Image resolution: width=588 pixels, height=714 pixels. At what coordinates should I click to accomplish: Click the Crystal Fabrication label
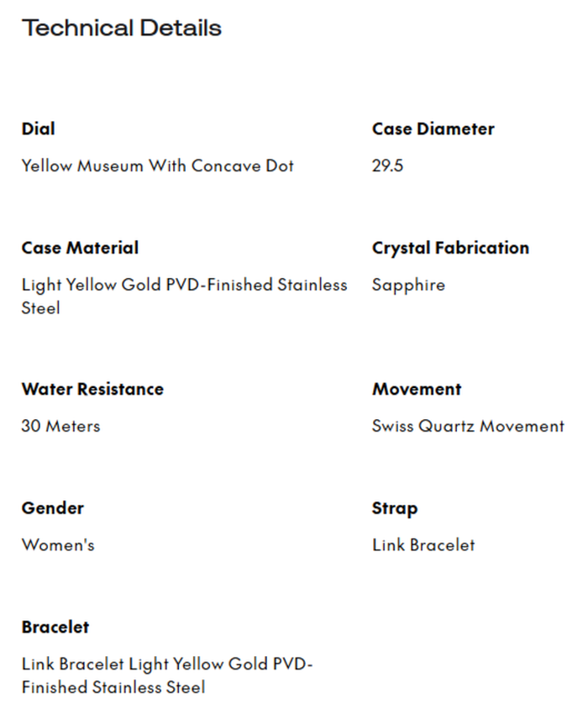450,248
